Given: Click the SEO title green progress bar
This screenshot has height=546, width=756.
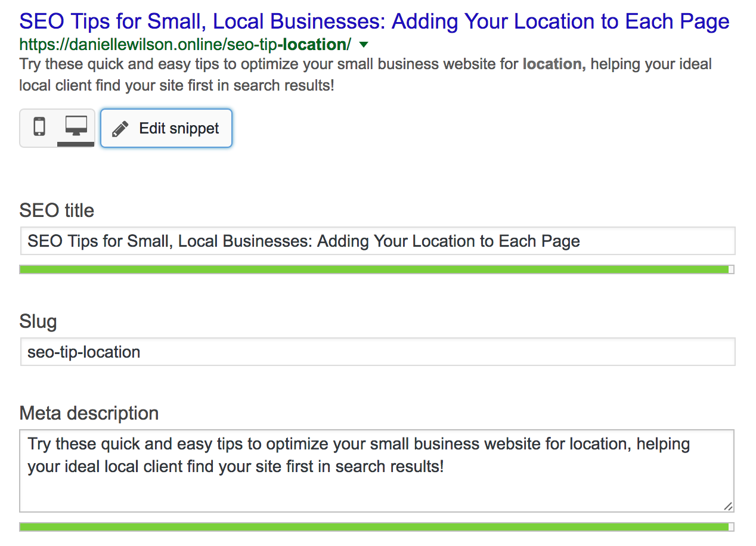Looking at the screenshot, I should 377,269.
